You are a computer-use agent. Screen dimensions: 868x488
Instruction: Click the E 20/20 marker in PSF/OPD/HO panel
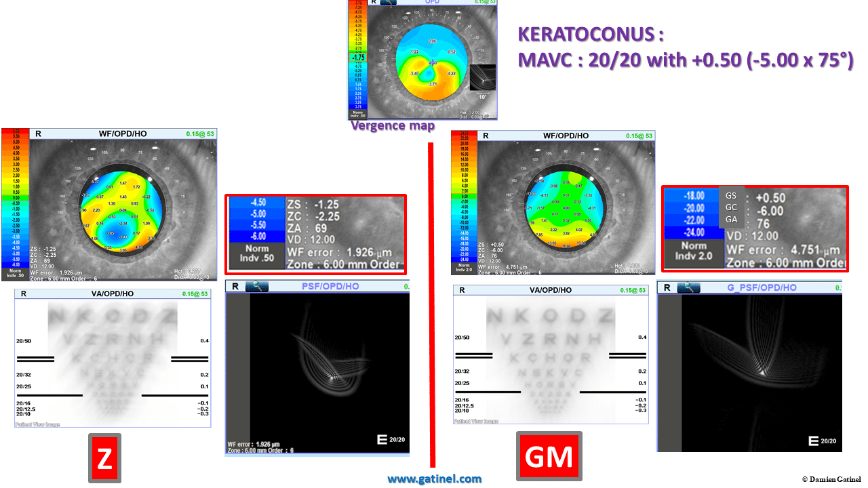pos(391,440)
